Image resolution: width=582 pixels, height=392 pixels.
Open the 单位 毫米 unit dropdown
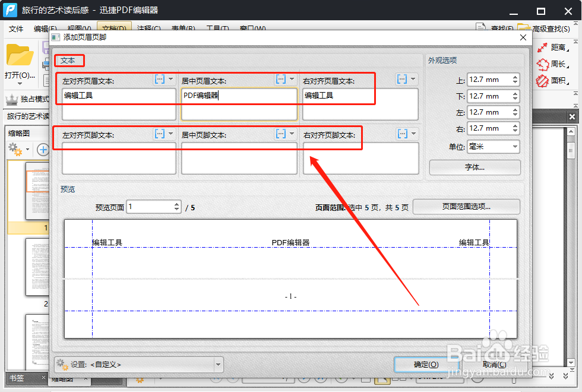click(494, 147)
